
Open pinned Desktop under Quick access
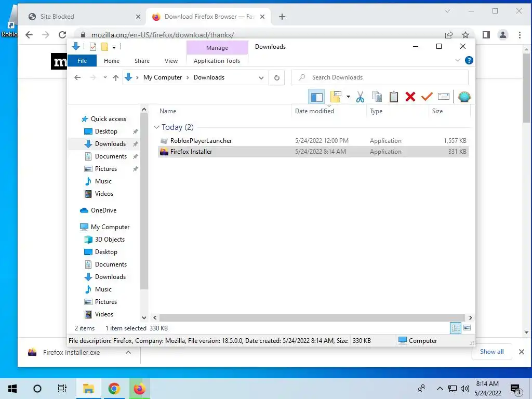[x=106, y=131]
